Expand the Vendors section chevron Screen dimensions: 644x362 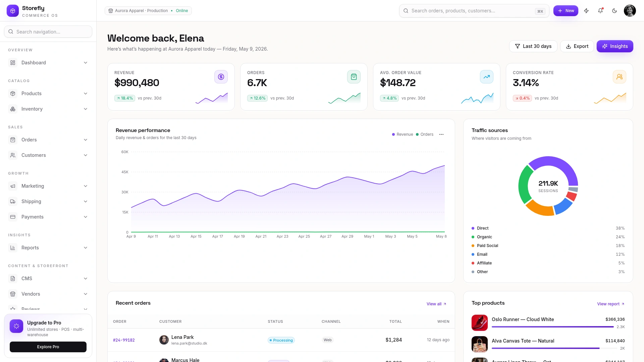86,294
